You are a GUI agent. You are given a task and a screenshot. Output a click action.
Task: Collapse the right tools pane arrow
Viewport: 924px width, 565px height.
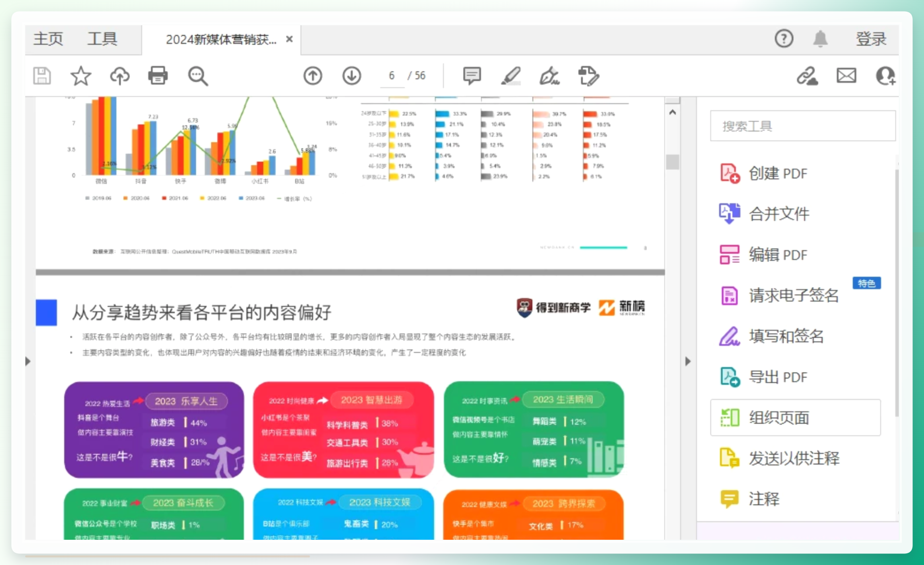coord(688,361)
